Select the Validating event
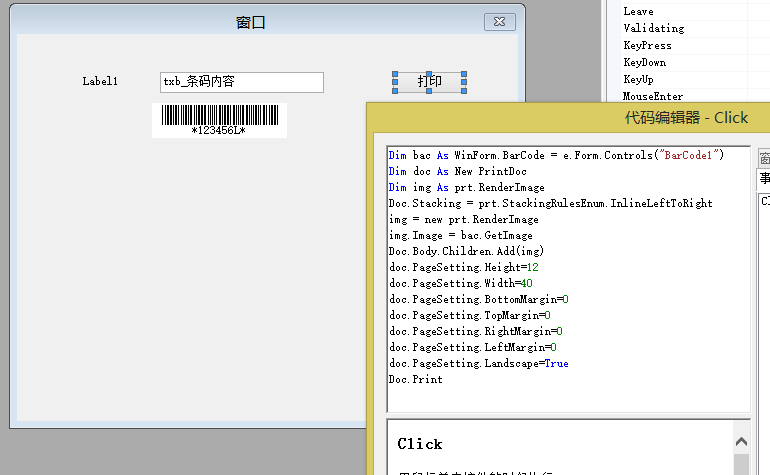 point(654,28)
